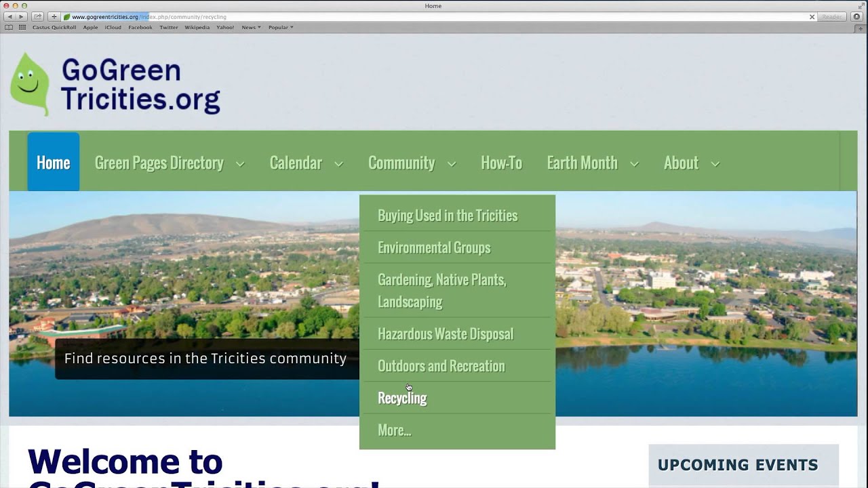Choose Outdoors and Recreation entry
Screen dimensions: 868x488
tap(457, 366)
